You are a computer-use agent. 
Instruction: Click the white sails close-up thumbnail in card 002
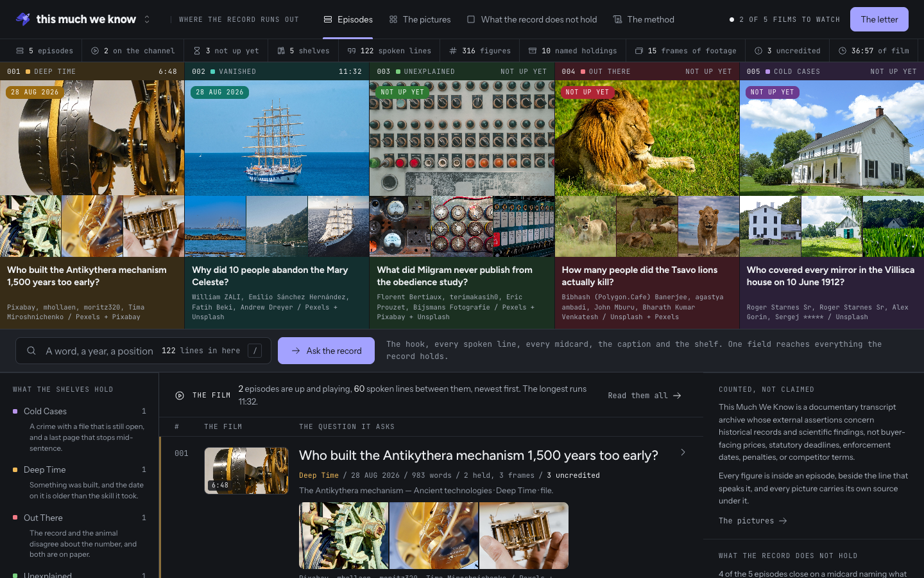339,226
